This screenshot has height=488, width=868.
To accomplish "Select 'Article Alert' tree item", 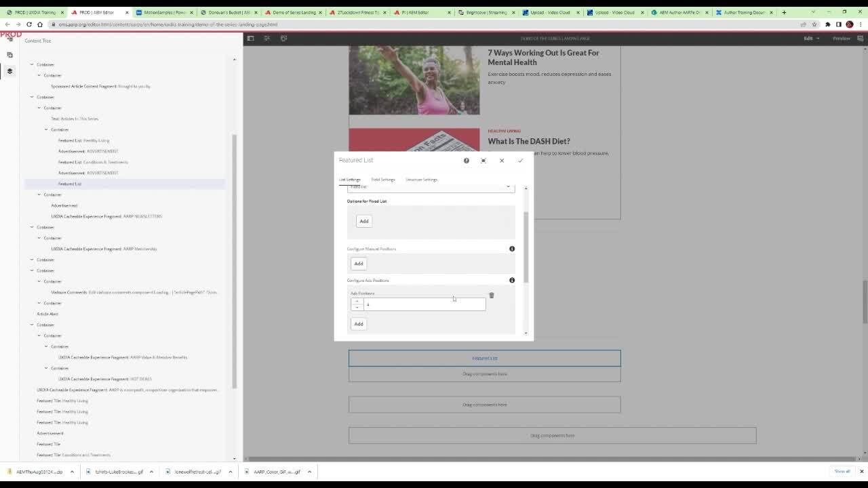I will coord(47,314).
